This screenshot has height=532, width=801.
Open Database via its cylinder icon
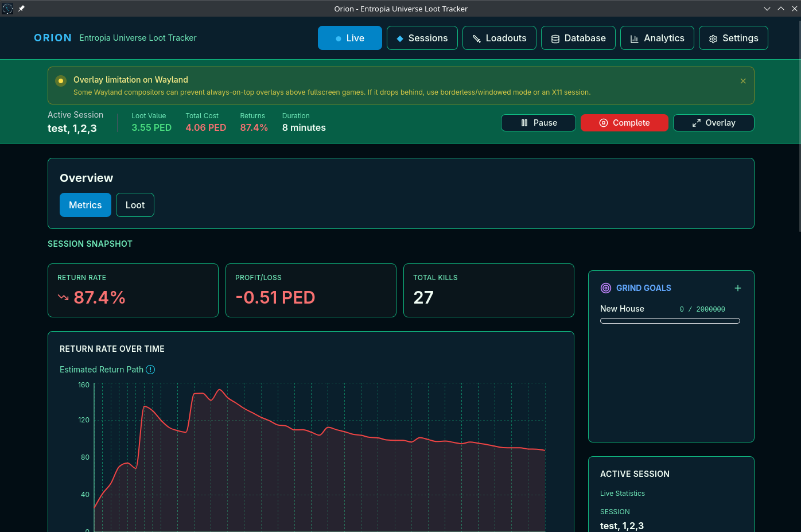click(x=555, y=38)
